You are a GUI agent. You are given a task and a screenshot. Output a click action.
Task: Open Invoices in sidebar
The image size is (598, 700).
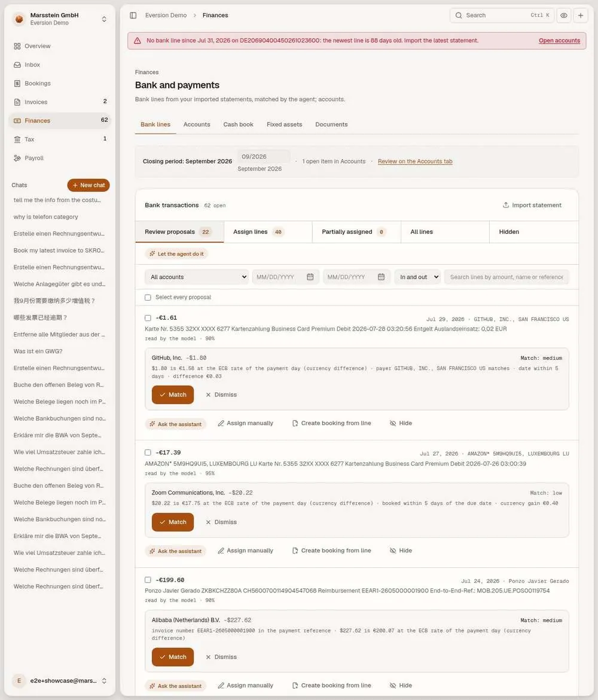tap(59, 102)
